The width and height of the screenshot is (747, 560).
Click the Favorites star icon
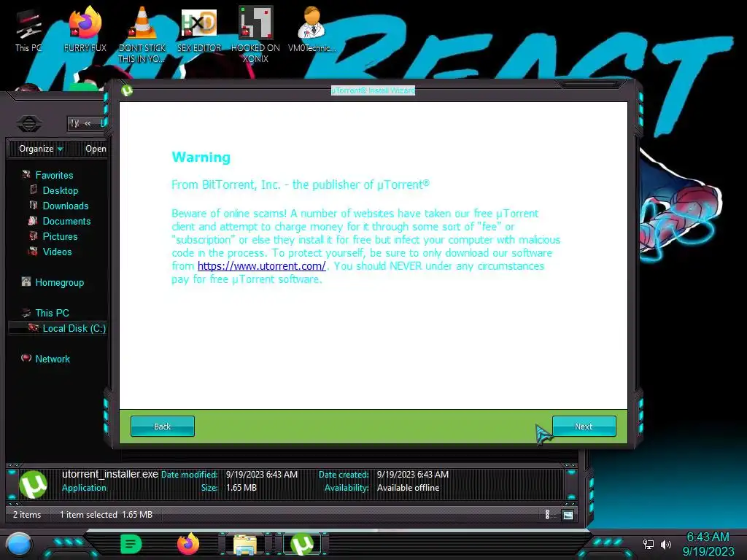pos(26,175)
